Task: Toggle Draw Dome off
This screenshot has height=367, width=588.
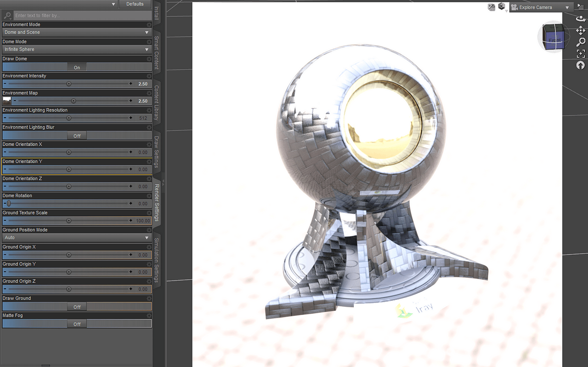Action: [77, 67]
